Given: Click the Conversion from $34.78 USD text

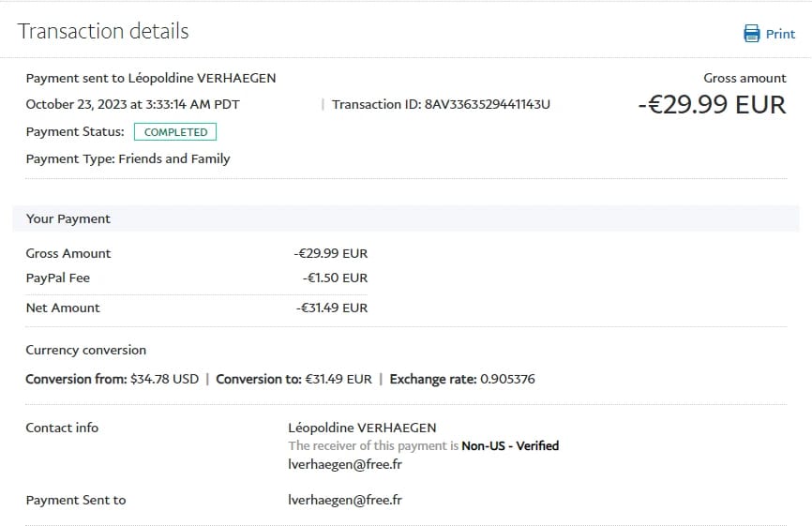Looking at the screenshot, I should 113,380.
